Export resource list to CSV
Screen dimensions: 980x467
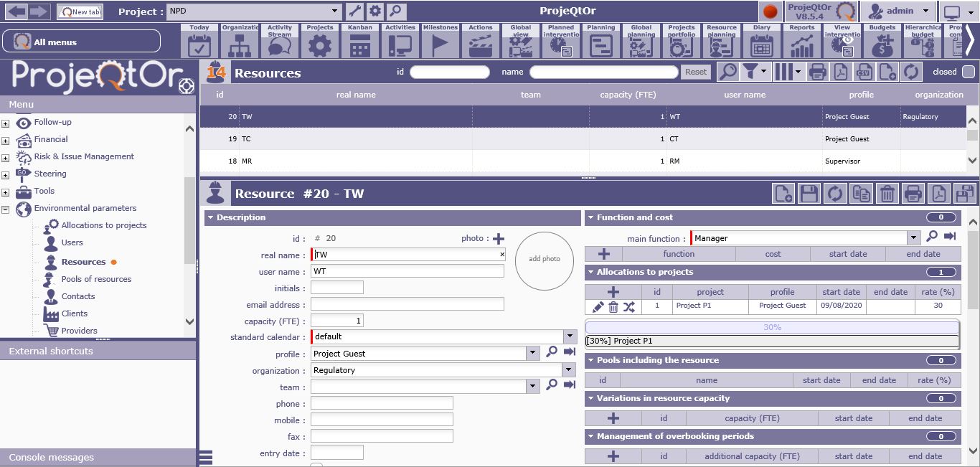tap(863, 72)
